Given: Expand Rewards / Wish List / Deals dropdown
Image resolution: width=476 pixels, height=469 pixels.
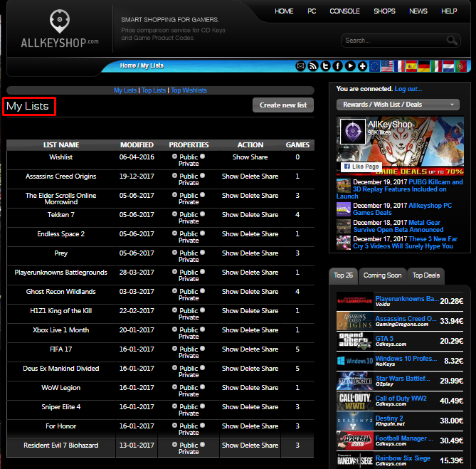Looking at the screenshot, I should point(398,105).
